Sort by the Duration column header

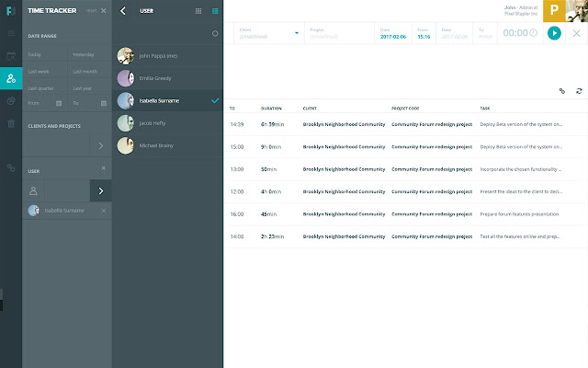coord(271,109)
